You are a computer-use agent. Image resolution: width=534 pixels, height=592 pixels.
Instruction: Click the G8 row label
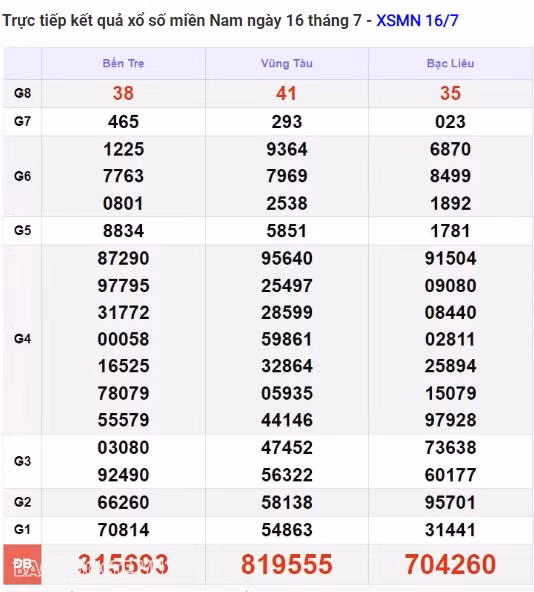tap(22, 93)
